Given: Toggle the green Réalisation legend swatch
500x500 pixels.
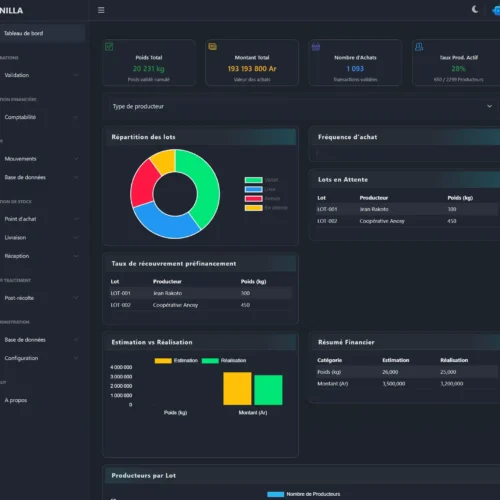Looking at the screenshot, I should (x=210, y=361).
